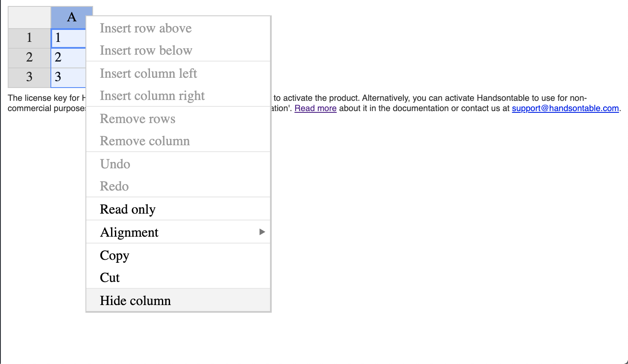Image resolution: width=628 pixels, height=364 pixels.
Task: Click Insert column left entry
Action: (x=178, y=73)
